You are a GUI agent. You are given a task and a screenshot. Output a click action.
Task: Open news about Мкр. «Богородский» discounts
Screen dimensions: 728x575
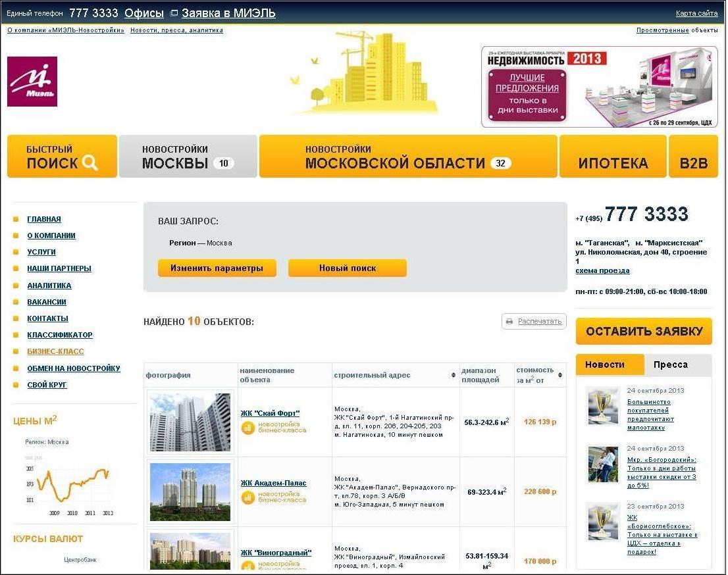(x=662, y=472)
